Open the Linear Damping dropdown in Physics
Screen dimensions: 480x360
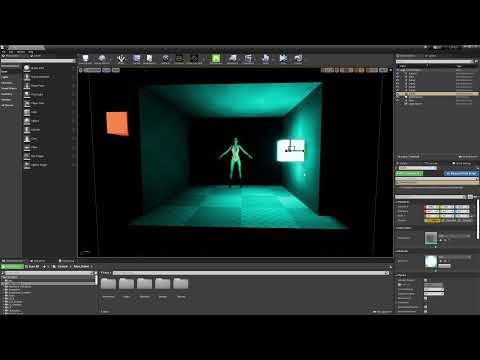click(x=434, y=289)
